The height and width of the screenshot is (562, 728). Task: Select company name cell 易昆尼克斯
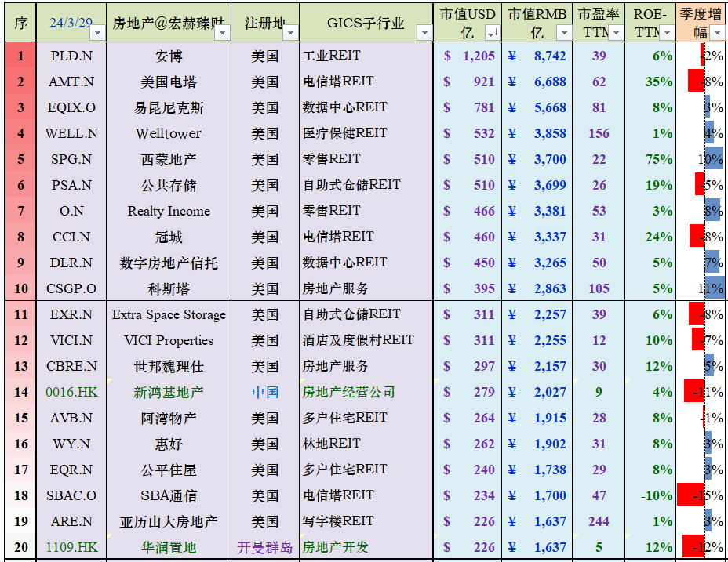click(169, 107)
